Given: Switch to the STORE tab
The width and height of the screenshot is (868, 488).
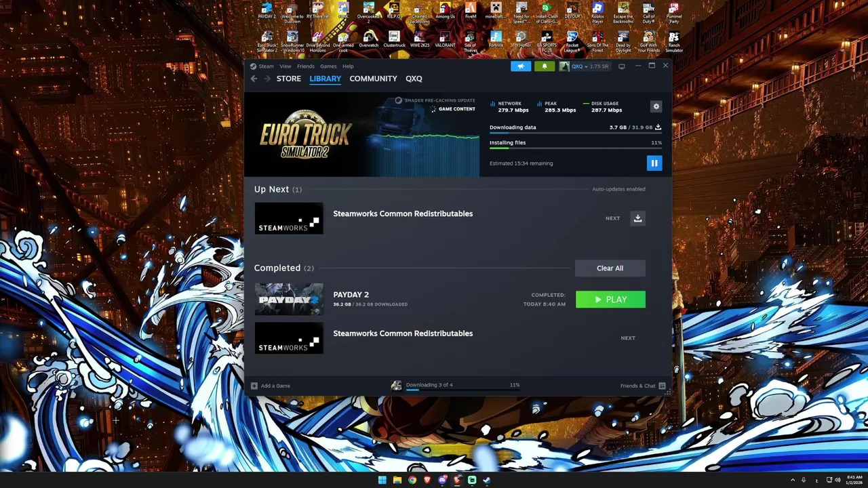Looking at the screenshot, I should tap(289, 79).
